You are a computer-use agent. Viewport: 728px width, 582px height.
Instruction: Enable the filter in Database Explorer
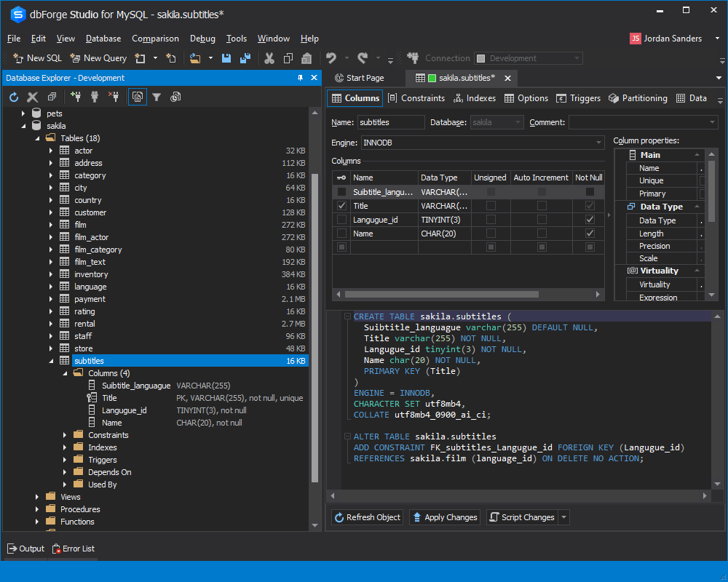pos(157,97)
